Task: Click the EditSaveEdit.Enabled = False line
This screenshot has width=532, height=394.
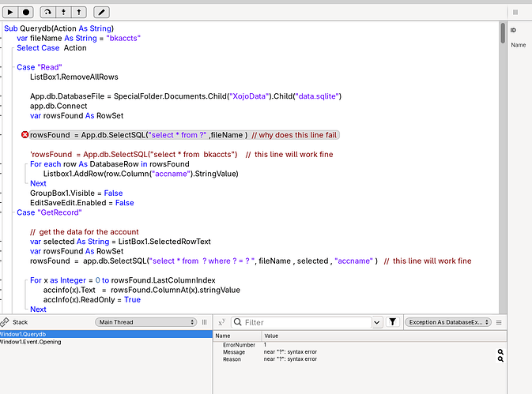Action: (81, 203)
